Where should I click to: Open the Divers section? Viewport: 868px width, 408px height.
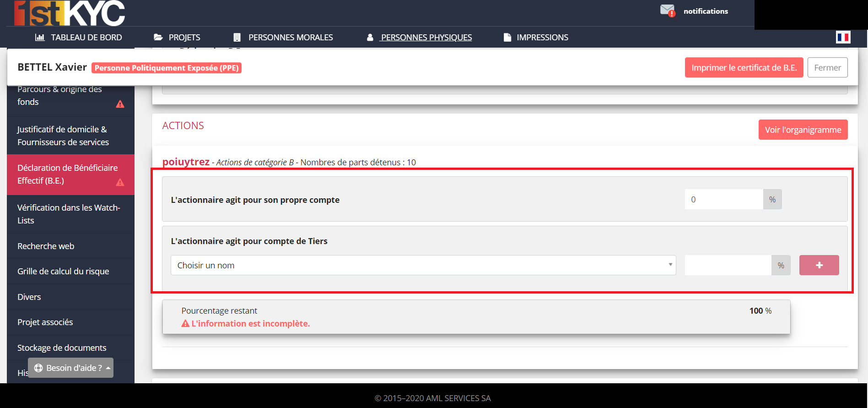pyautogui.click(x=71, y=297)
